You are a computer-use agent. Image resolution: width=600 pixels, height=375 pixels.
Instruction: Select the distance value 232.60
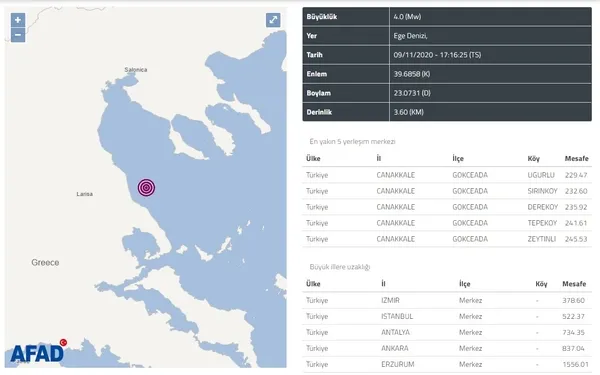pyautogui.click(x=576, y=191)
